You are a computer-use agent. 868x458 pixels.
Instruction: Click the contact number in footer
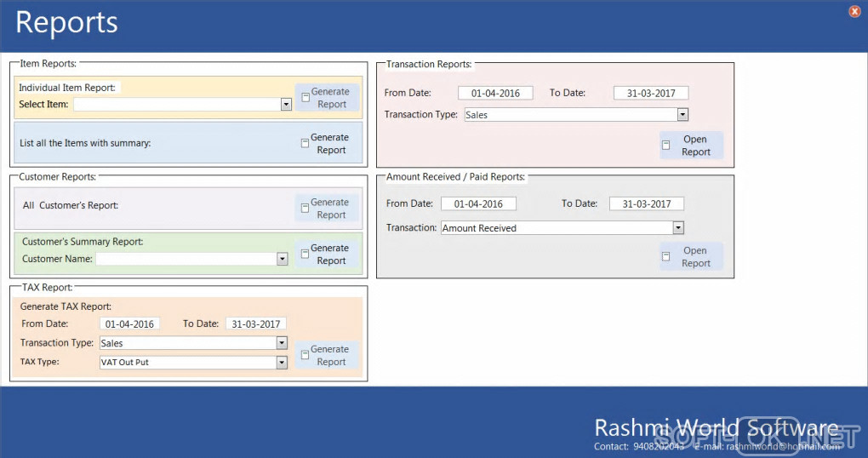coord(659,446)
